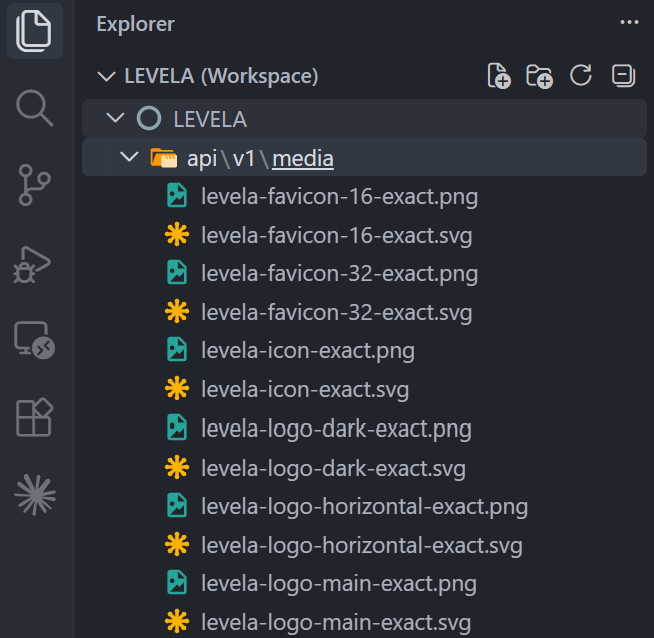Viewport: 654px width, 638px height.
Task: Click image icon of levela-favicon-32-exact.png
Action: pyautogui.click(x=177, y=273)
